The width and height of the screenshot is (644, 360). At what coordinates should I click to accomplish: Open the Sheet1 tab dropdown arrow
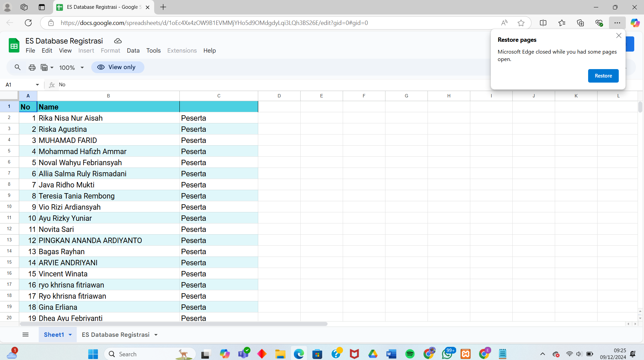70,335
